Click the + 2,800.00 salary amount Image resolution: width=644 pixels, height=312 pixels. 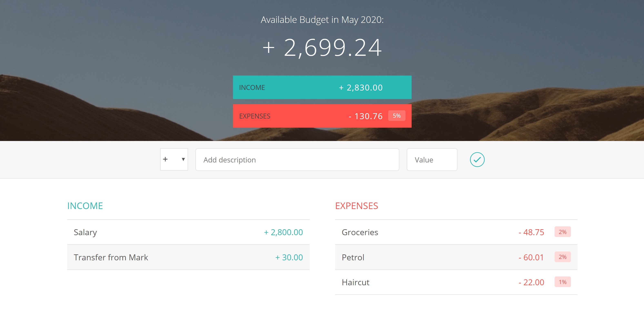pos(283,232)
